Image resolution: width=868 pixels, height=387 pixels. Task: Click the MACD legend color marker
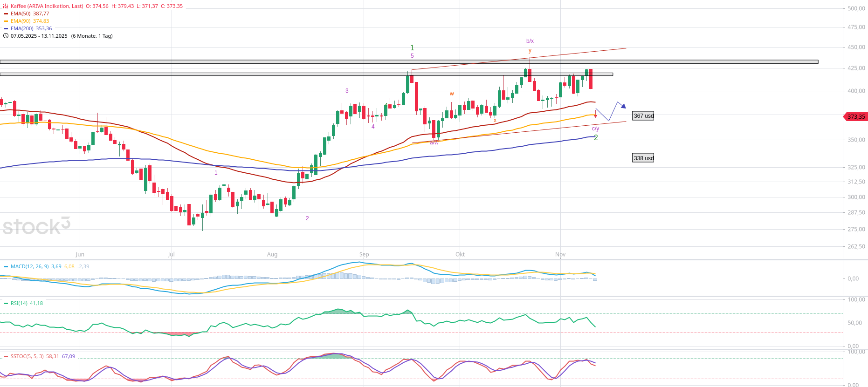point(6,267)
